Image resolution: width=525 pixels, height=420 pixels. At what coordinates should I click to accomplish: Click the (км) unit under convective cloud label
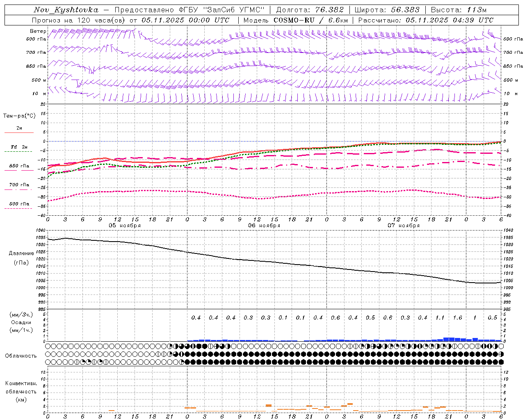tap(21, 399)
